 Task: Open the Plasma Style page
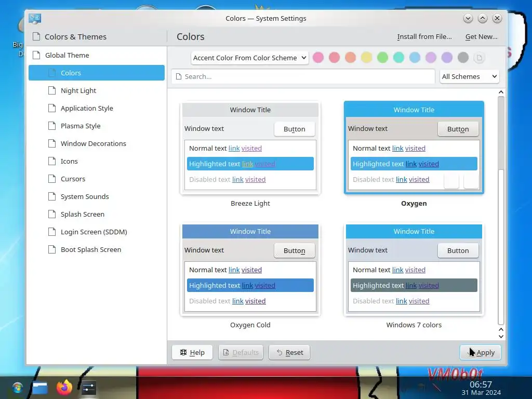point(96,126)
